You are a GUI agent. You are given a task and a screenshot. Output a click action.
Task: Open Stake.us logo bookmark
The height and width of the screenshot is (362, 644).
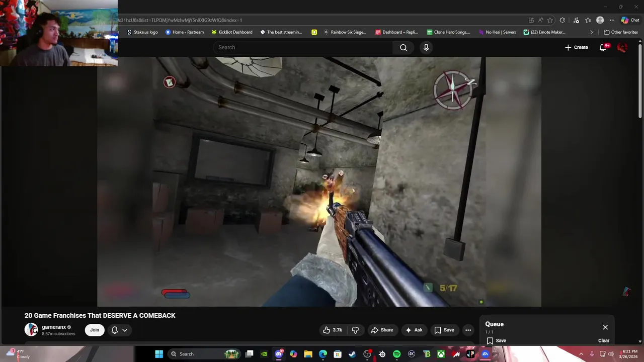click(142, 32)
